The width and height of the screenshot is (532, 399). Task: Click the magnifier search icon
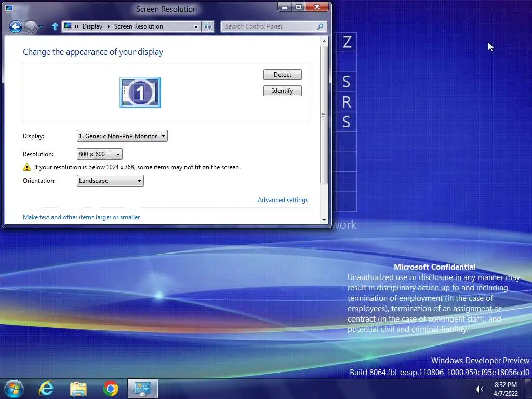click(320, 26)
